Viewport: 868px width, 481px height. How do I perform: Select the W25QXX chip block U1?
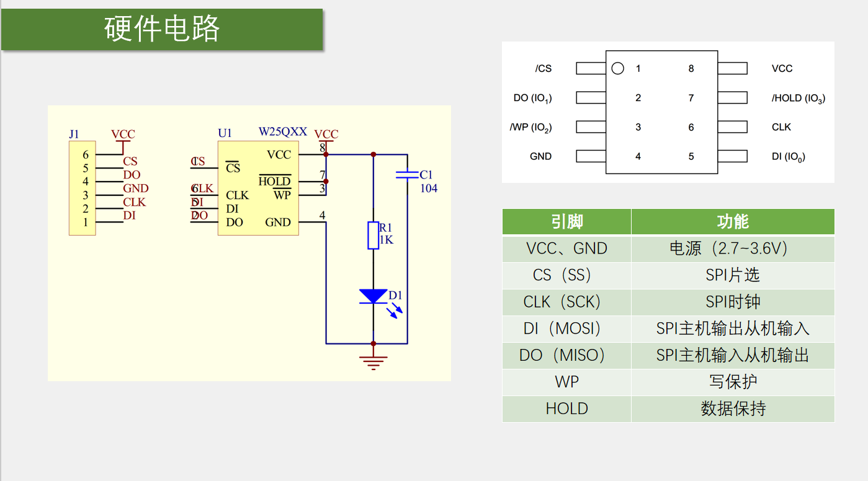tap(257, 189)
